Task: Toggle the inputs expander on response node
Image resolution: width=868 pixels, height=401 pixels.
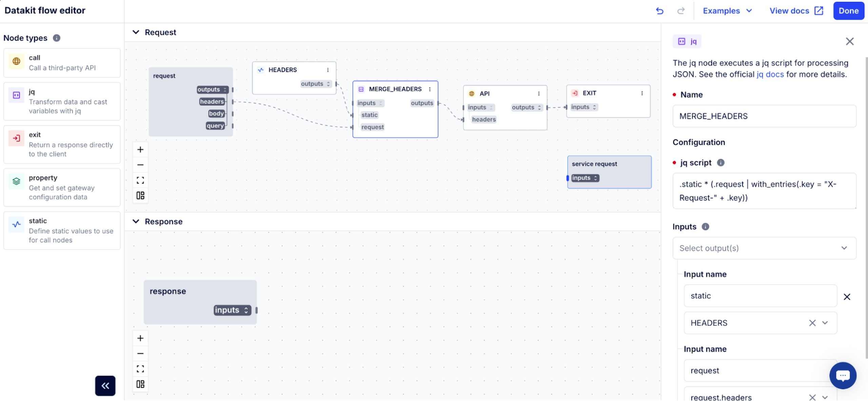Action: [x=246, y=310]
